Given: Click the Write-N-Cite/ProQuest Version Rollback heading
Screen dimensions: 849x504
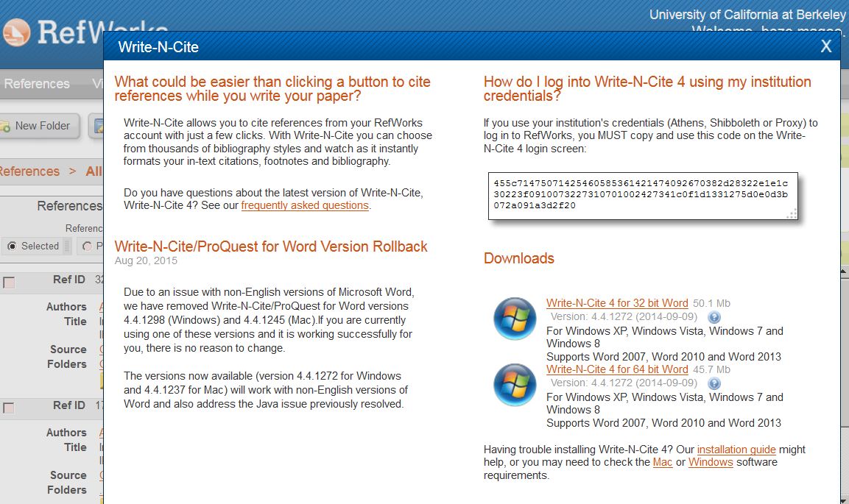Looking at the screenshot, I should click(x=271, y=246).
